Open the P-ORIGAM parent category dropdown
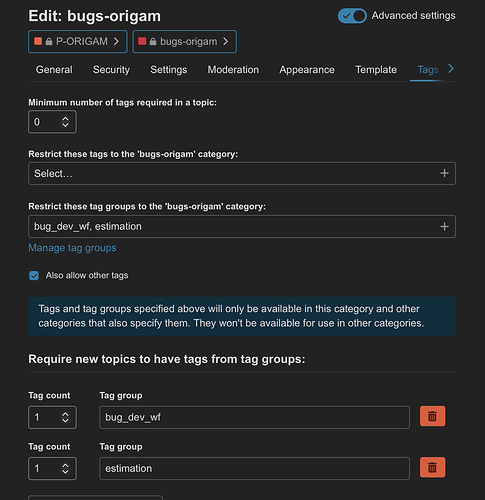 click(78, 42)
